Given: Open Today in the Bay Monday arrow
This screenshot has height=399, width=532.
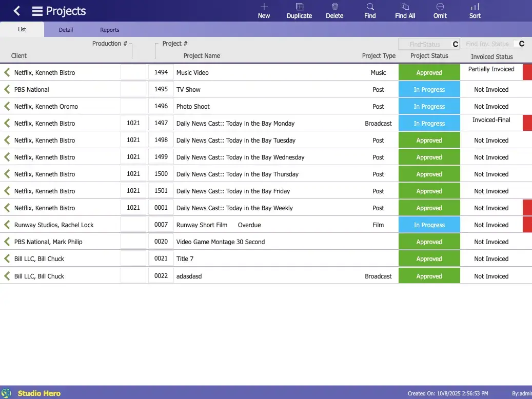Looking at the screenshot, I should click(7, 123).
